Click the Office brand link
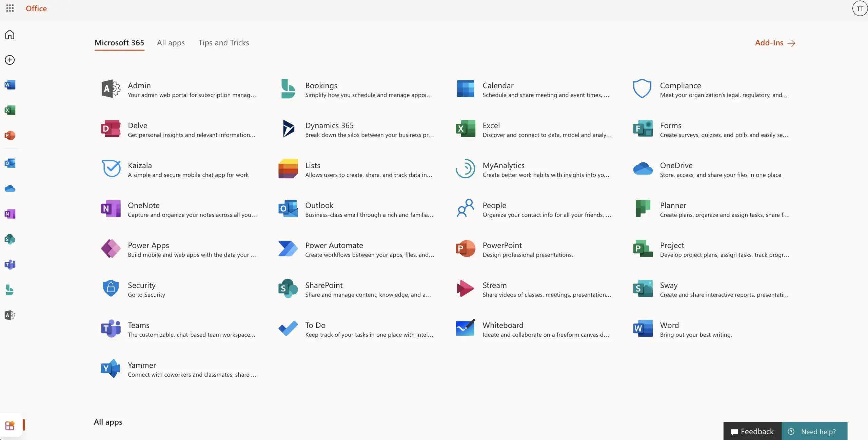This screenshot has height=440, width=868. pyautogui.click(x=36, y=8)
